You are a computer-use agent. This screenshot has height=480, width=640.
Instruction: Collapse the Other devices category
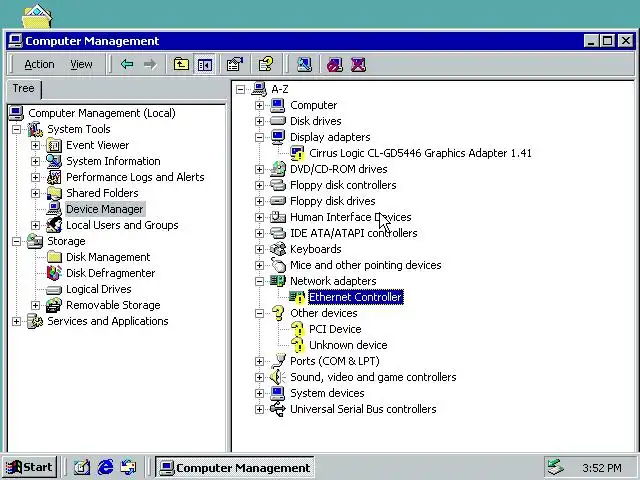[x=259, y=313]
